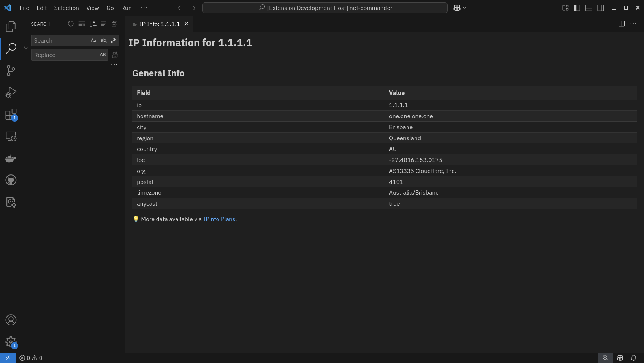
Task: Toggle Match Whole Word in search
Action: pos(103,41)
